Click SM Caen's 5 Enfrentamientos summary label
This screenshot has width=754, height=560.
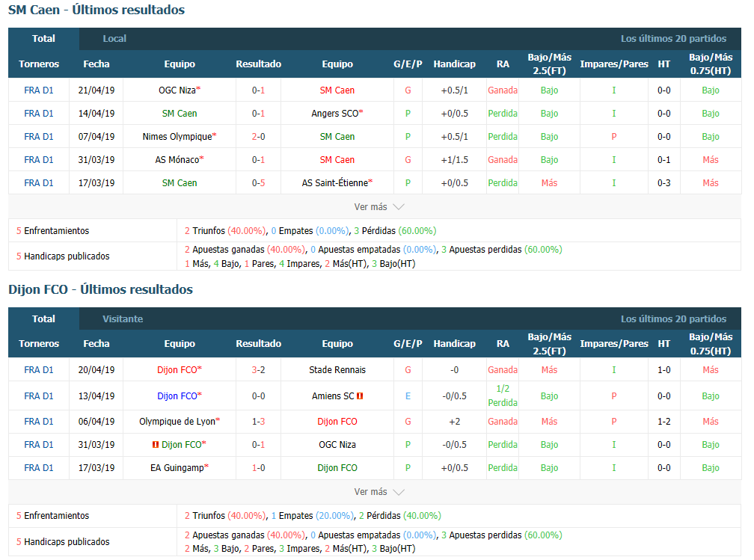(x=52, y=231)
